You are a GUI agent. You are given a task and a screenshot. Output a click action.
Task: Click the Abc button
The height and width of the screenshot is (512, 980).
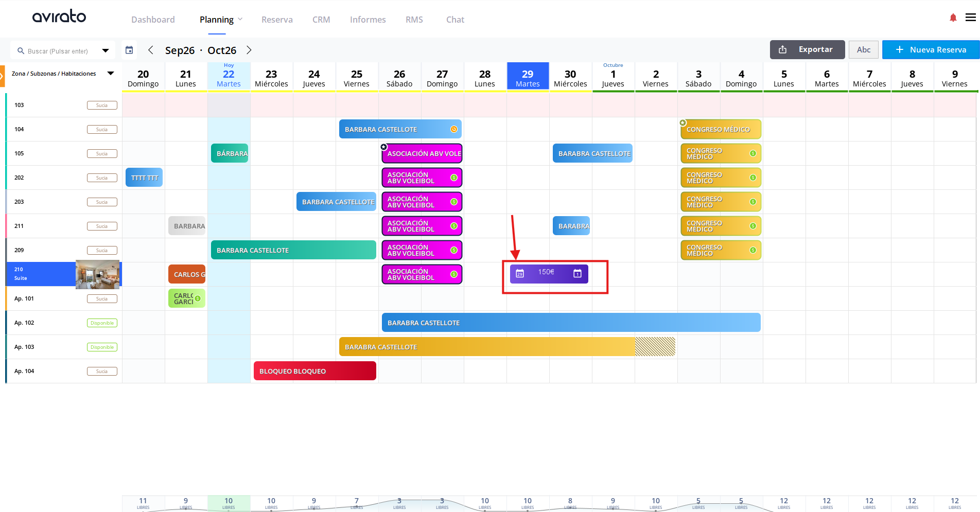pyautogui.click(x=864, y=49)
